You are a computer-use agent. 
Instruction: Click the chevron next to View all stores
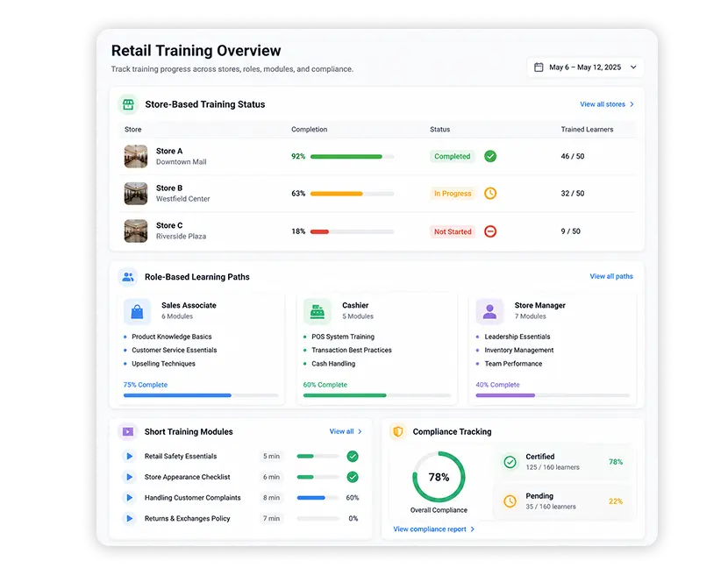pos(632,104)
